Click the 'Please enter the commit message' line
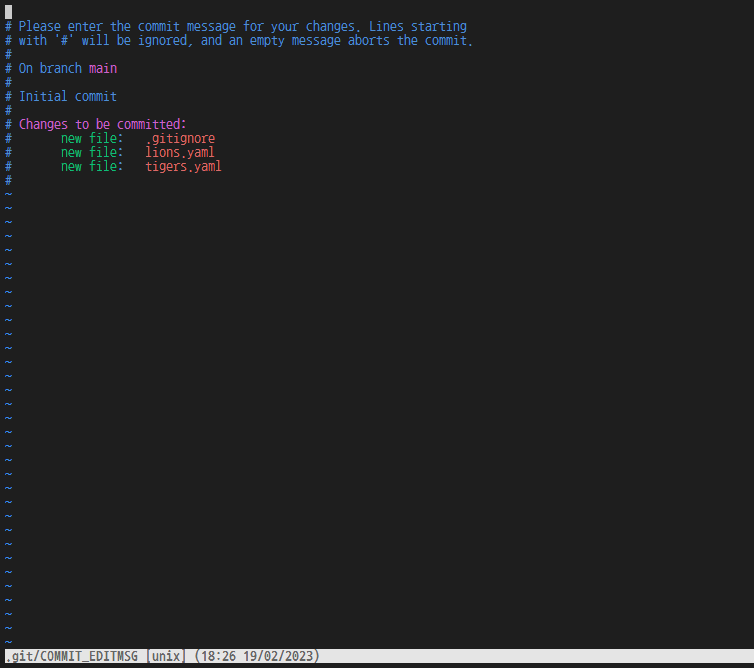Screen dimensions: 754x668 (x=236, y=26)
